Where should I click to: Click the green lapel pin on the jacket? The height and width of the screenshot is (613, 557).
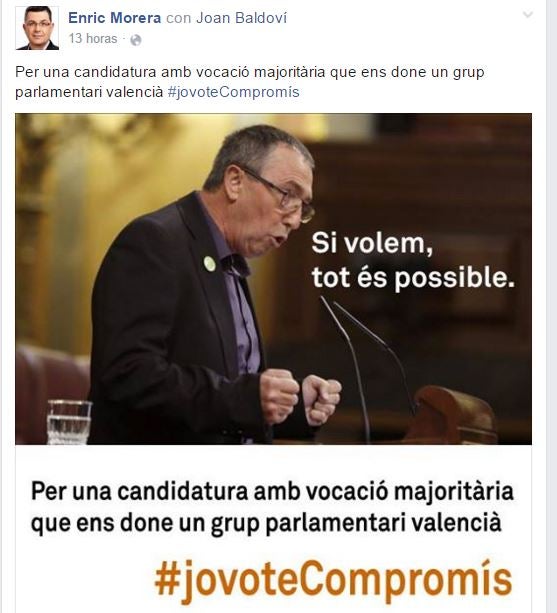[x=210, y=263]
